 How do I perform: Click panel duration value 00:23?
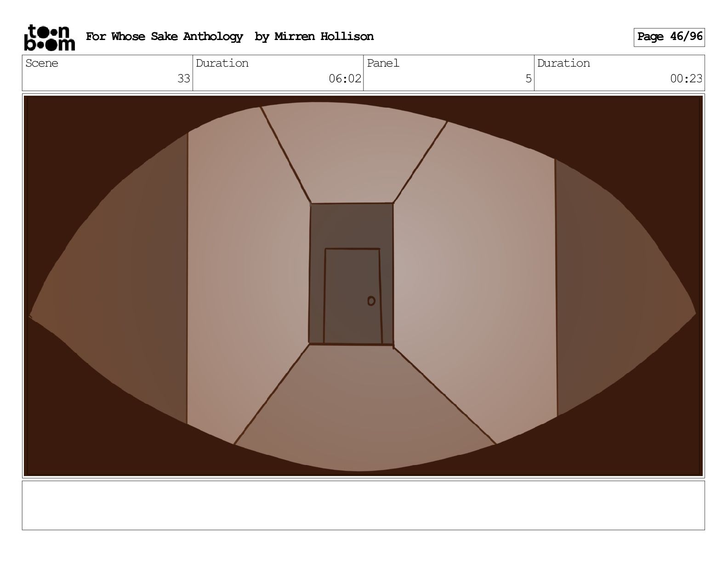click(x=686, y=79)
